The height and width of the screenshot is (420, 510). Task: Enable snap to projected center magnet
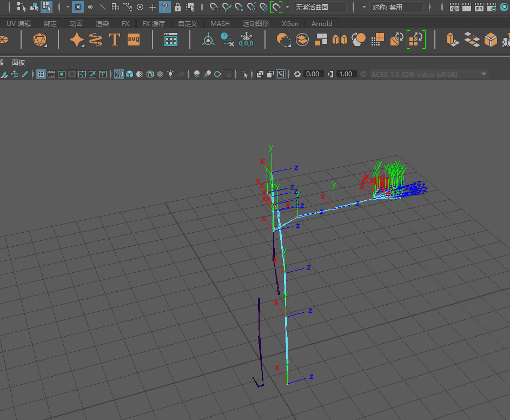(x=251, y=7)
